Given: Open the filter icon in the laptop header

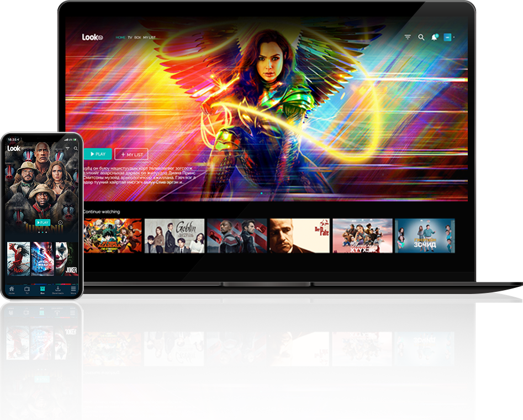Looking at the screenshot, I should coord(408,38).
